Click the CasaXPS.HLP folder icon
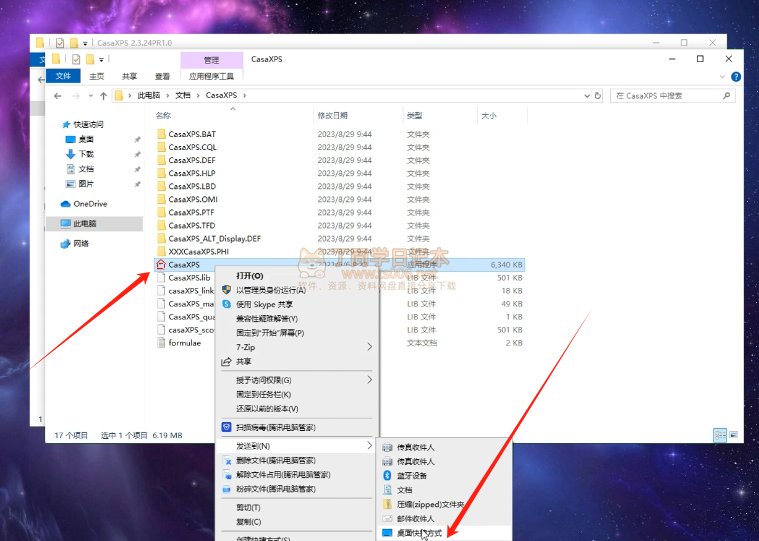 tap(161, 173)
